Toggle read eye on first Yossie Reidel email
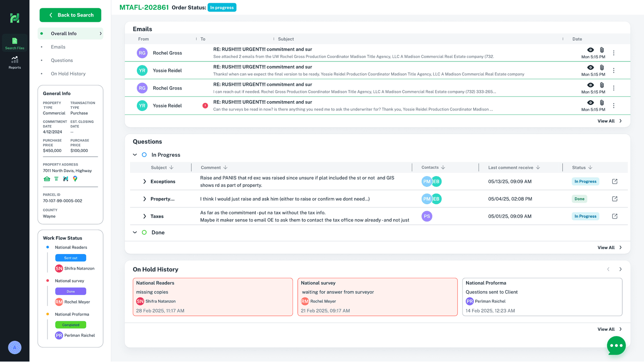The image size is (644, 363). click(x=590, y=68)
